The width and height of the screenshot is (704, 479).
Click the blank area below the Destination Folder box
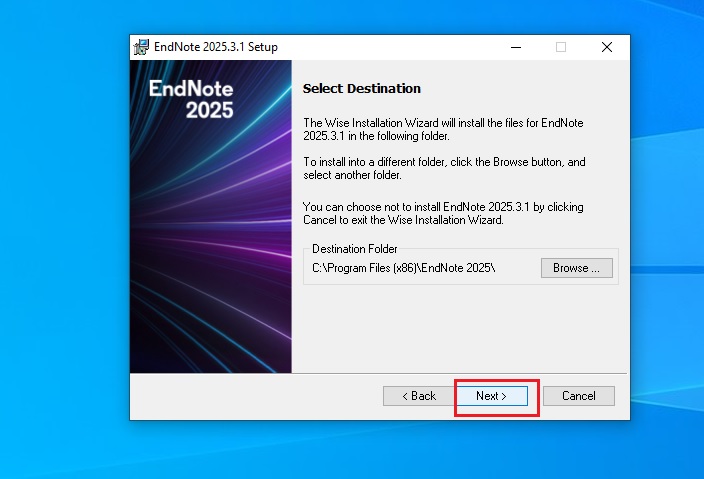point(460,330)
